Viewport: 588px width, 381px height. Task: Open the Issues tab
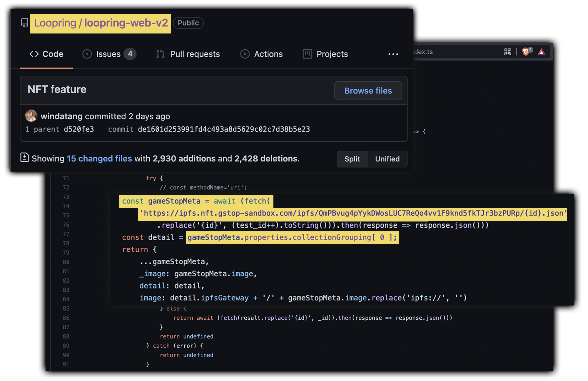click(108, 54)
